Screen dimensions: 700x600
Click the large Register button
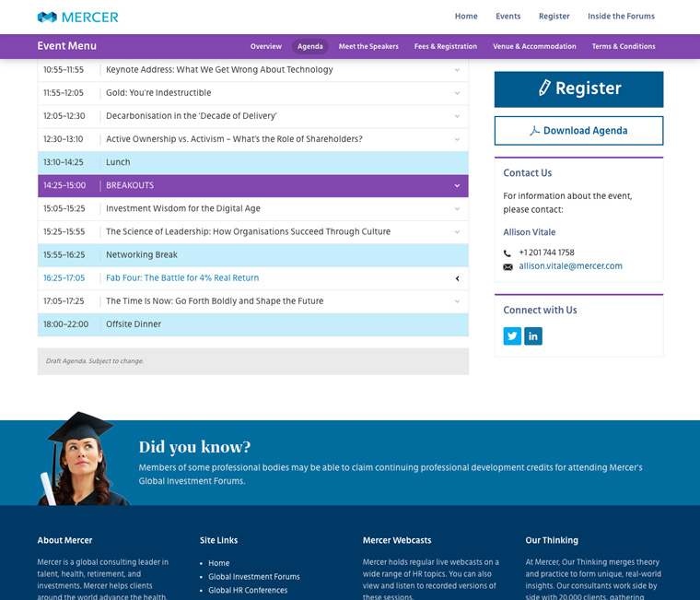click(x=578, y=89)
